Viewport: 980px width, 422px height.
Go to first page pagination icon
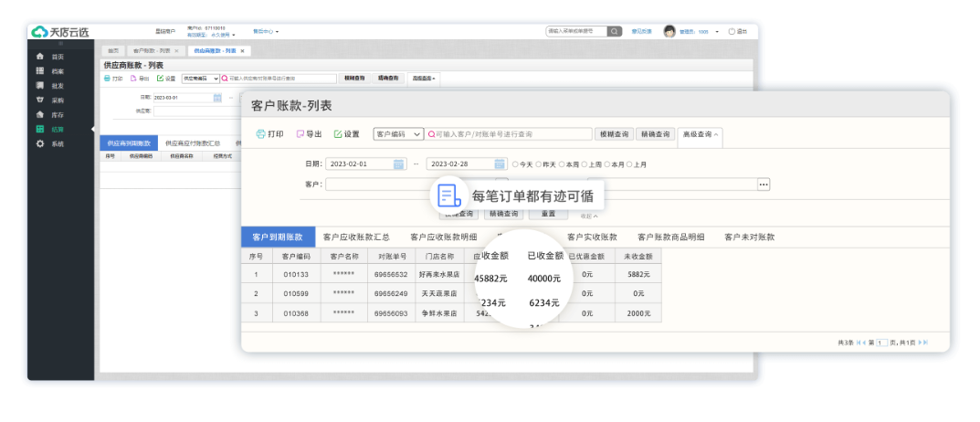859,343
